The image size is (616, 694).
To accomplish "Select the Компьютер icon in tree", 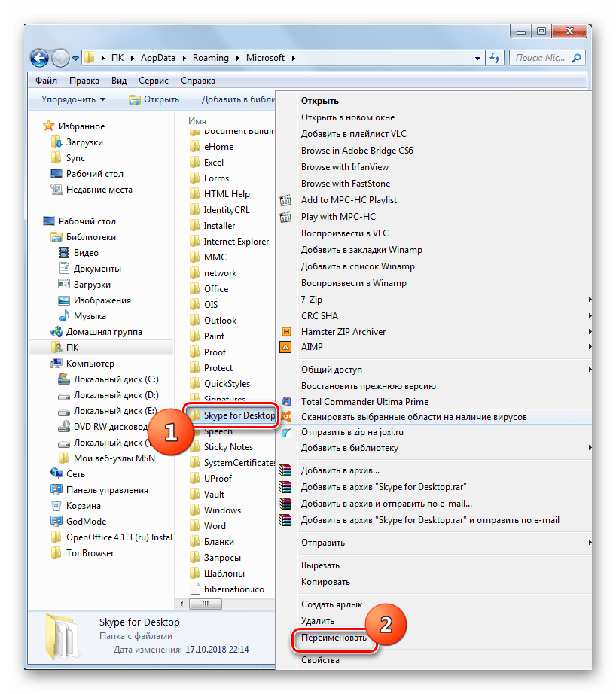I will [x=56, y=364].
